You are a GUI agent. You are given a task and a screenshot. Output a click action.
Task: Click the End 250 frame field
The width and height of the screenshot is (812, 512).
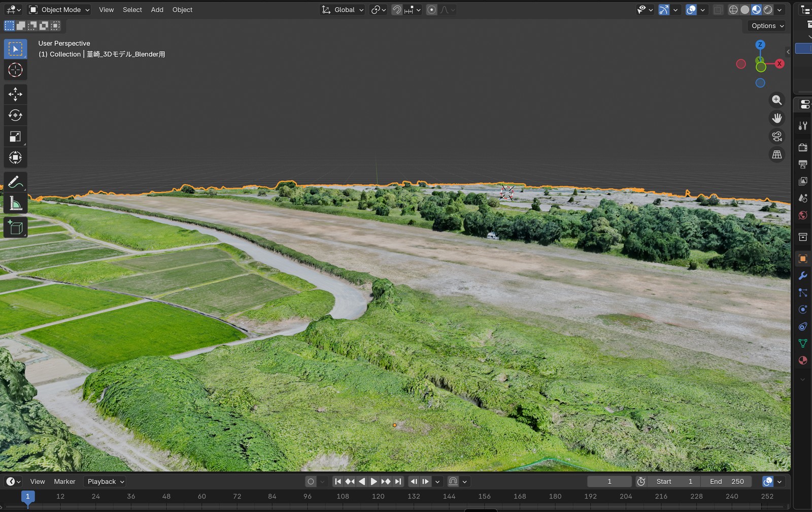(727, 482)
